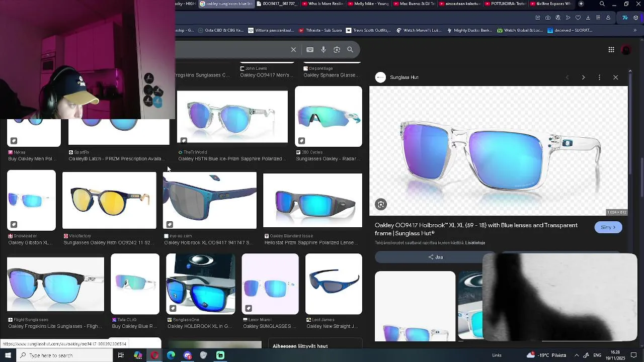
Task: Go to previous image in preview panel
Action: 567,77
